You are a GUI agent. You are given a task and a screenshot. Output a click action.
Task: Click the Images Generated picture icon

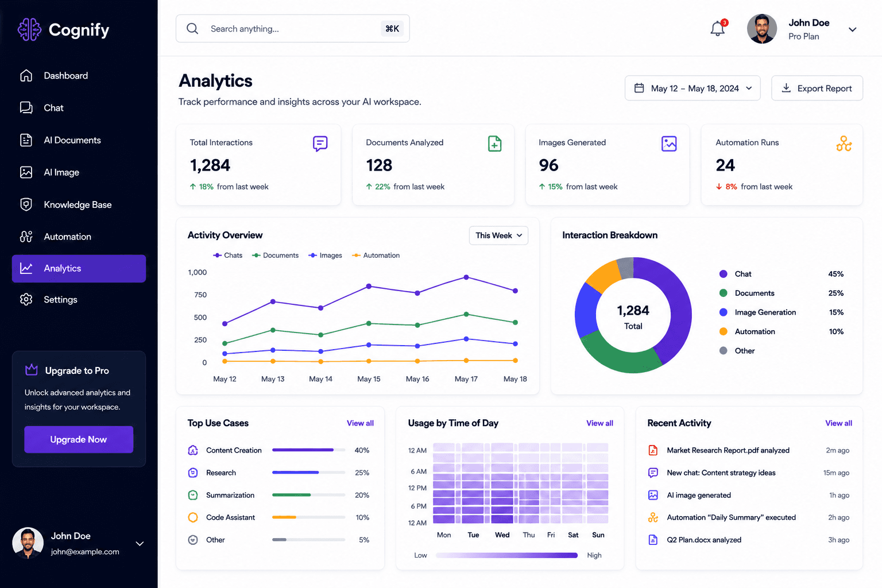point(669,144)
